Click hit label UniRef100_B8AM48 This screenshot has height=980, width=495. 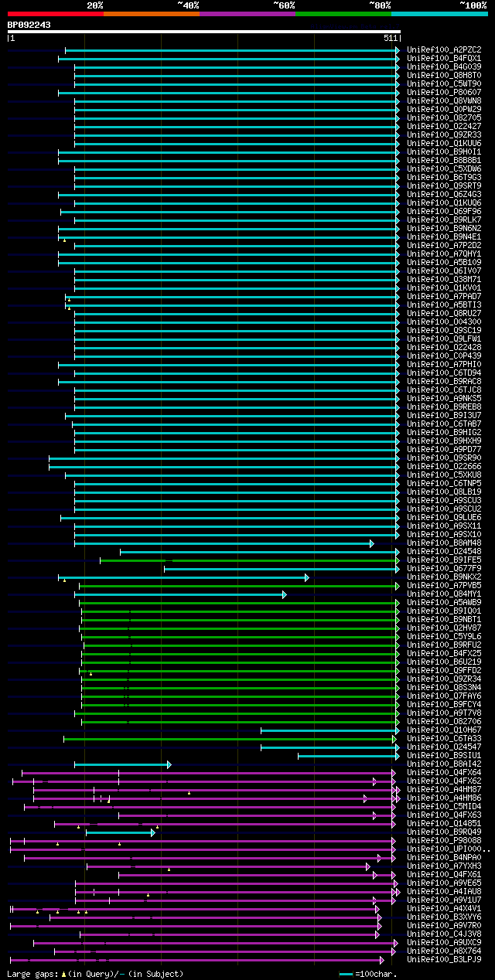(444, 543)
